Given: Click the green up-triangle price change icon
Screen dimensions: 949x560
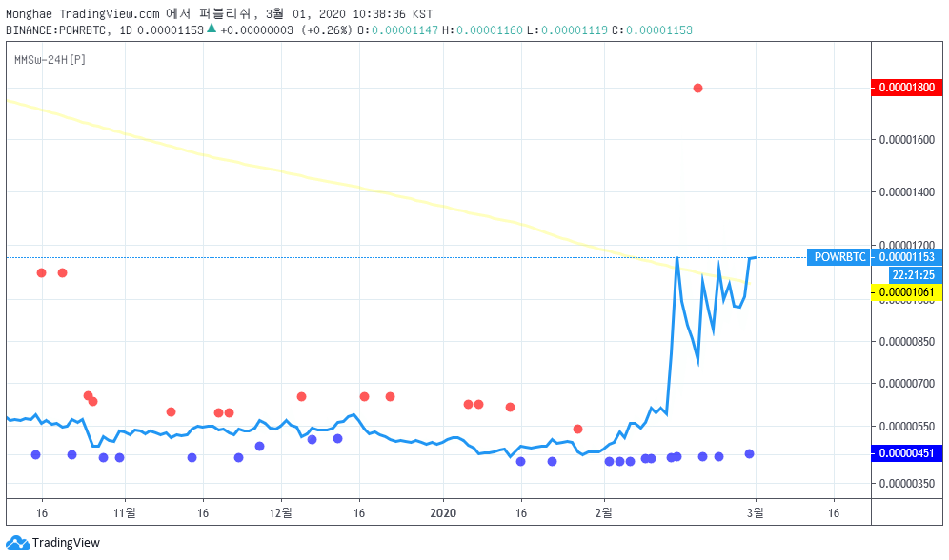Looking at the screenshot, I should point(212,28).
